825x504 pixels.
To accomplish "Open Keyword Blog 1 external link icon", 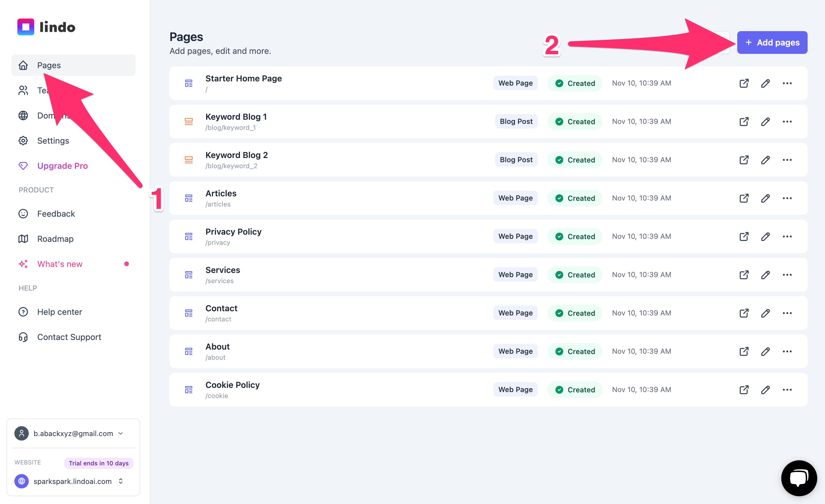I will [744, 122].
